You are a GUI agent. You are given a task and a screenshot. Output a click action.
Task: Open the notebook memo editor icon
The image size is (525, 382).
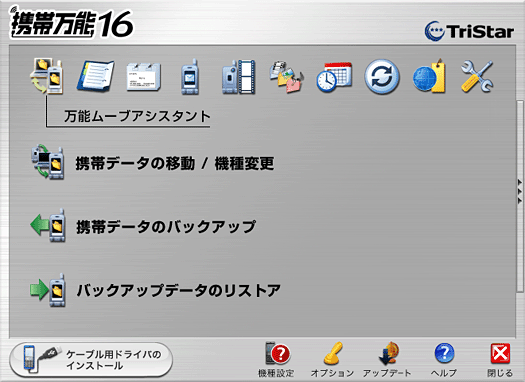(95, 76)
